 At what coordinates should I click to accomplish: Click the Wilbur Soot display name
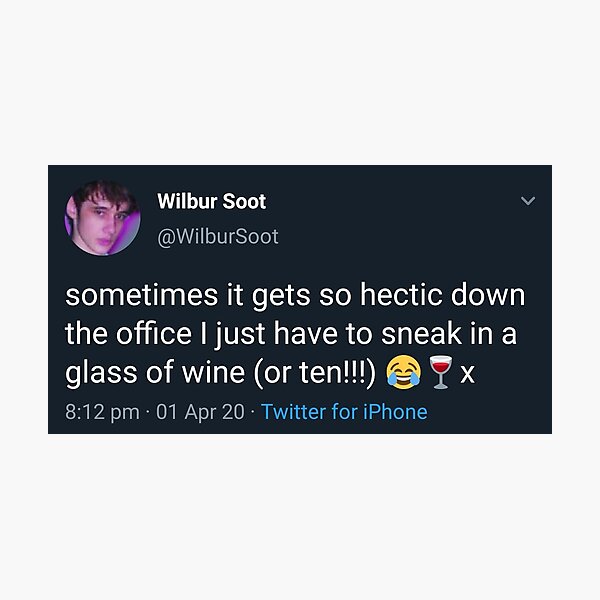click(x=212, y=201)
